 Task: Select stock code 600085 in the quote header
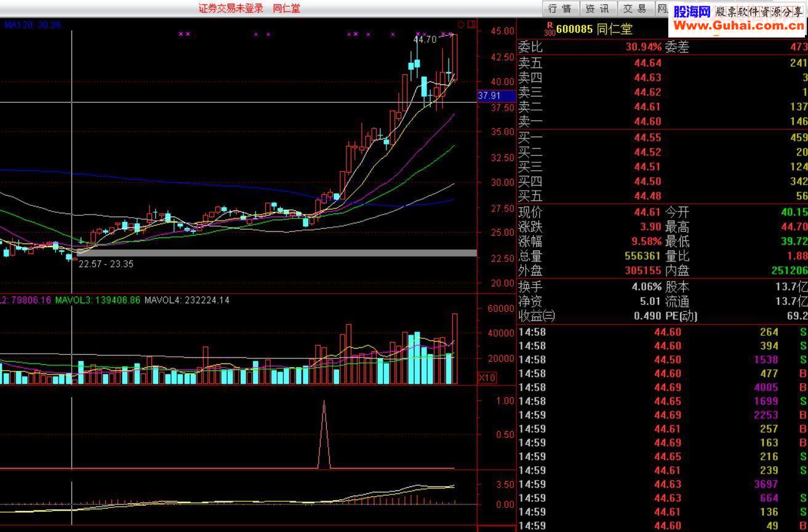(x=574, y=29)
